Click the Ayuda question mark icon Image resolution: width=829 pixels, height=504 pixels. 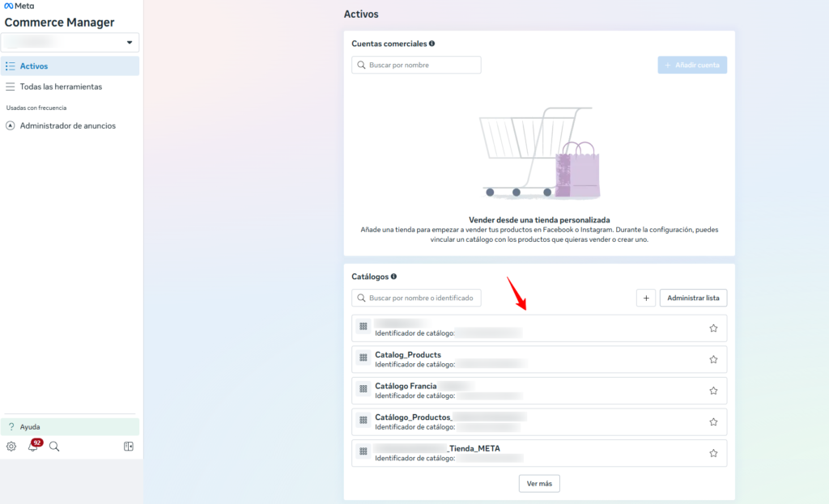point(11,426)
